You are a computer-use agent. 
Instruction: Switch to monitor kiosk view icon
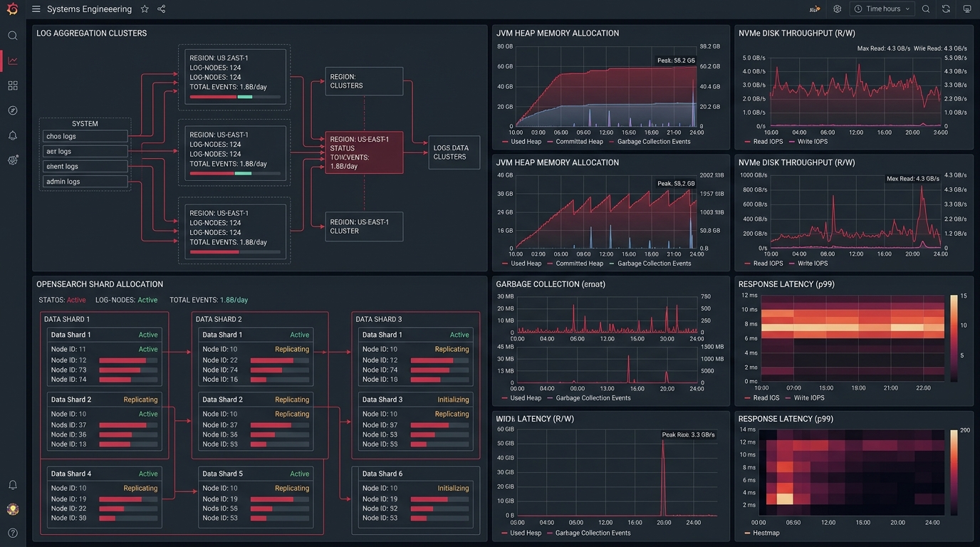click(x=966, y=9)
